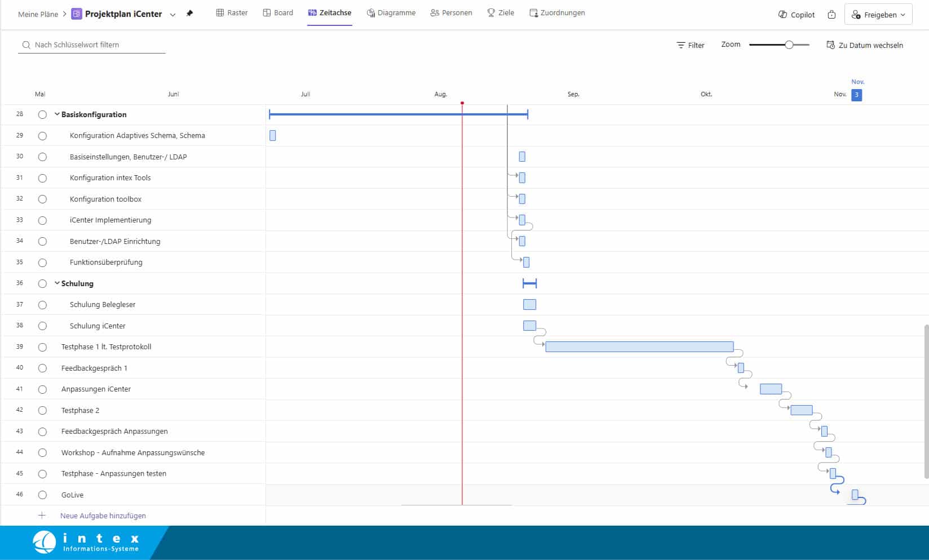Click the Freigeben share button
Viewport: 929px width, 560px height.
tap(878, 15)
